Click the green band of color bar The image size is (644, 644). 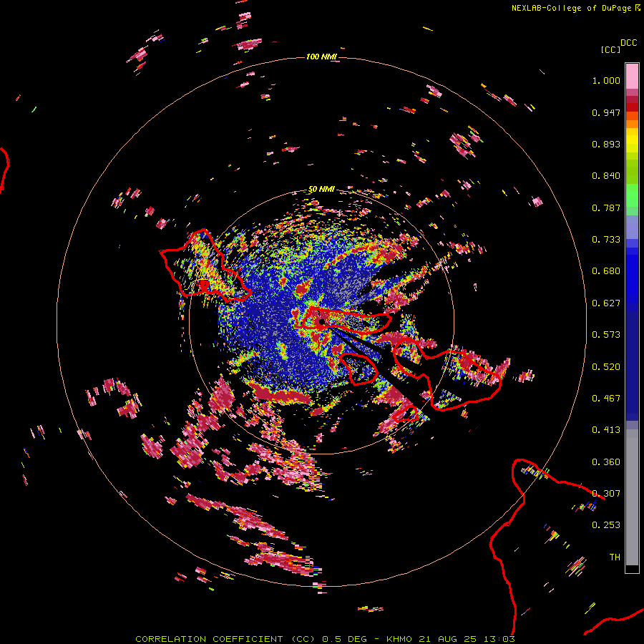point(632,182)
